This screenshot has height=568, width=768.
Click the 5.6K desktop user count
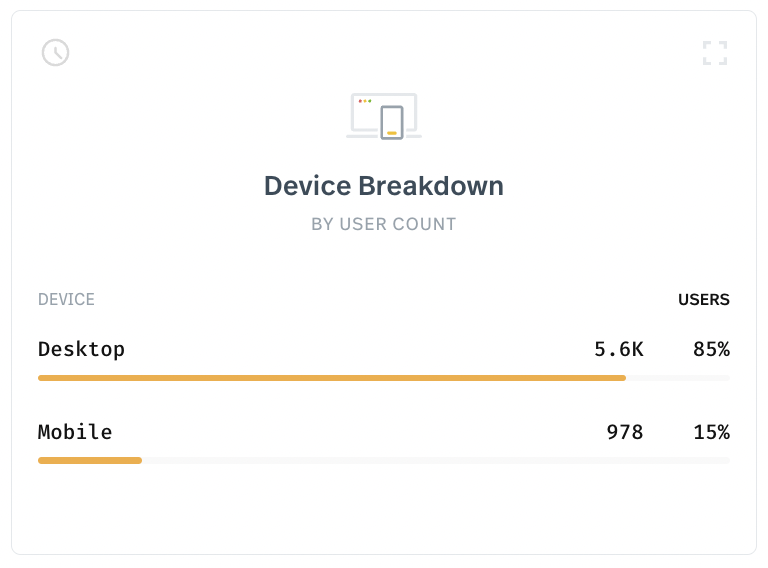coord(619,349)
